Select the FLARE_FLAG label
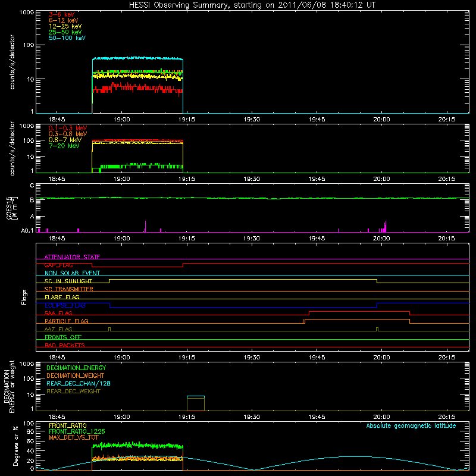 coord(62,297)
